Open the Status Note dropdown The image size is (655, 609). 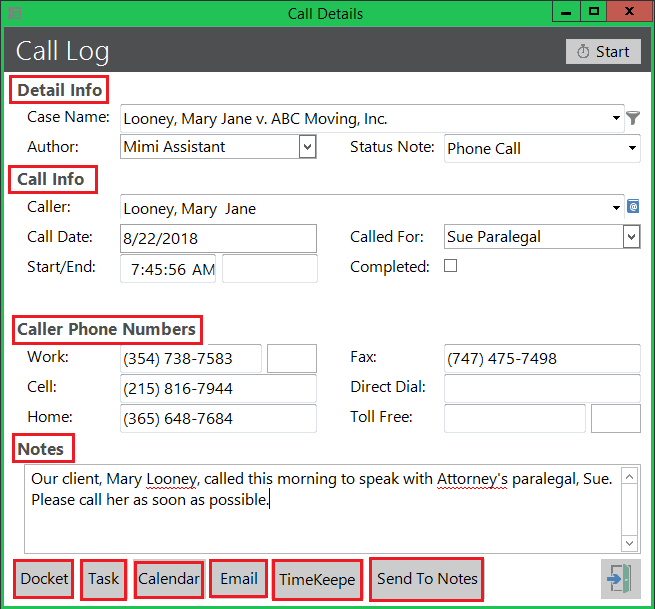tap(632, 148)
